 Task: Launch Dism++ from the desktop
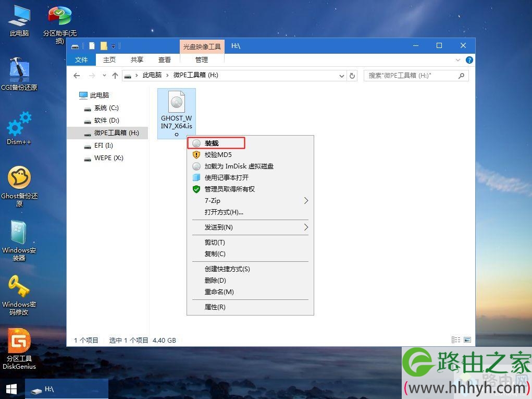click(19, 128)
